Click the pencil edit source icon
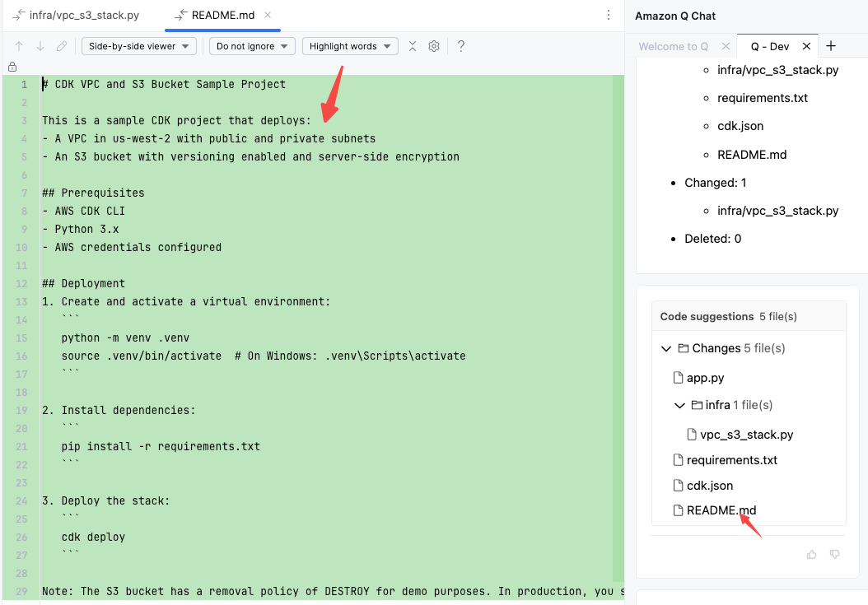This screenshot has width=868, height=605. tap(62, 46)
